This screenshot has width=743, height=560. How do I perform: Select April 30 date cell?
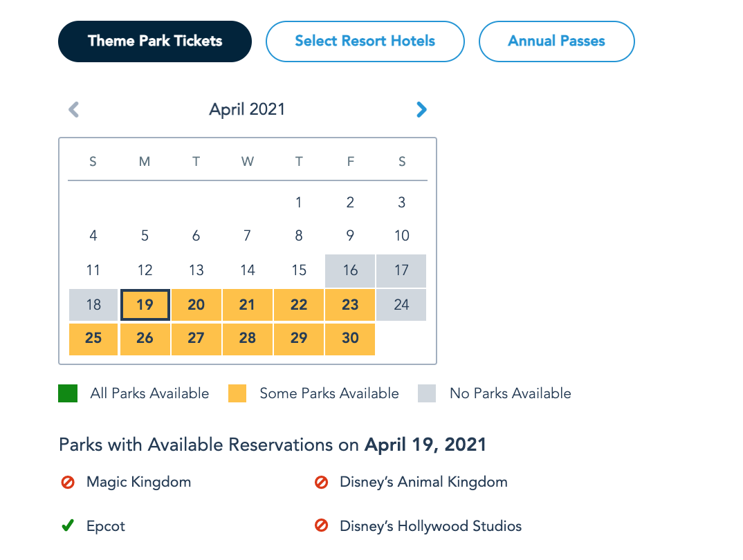pos(350,338)
